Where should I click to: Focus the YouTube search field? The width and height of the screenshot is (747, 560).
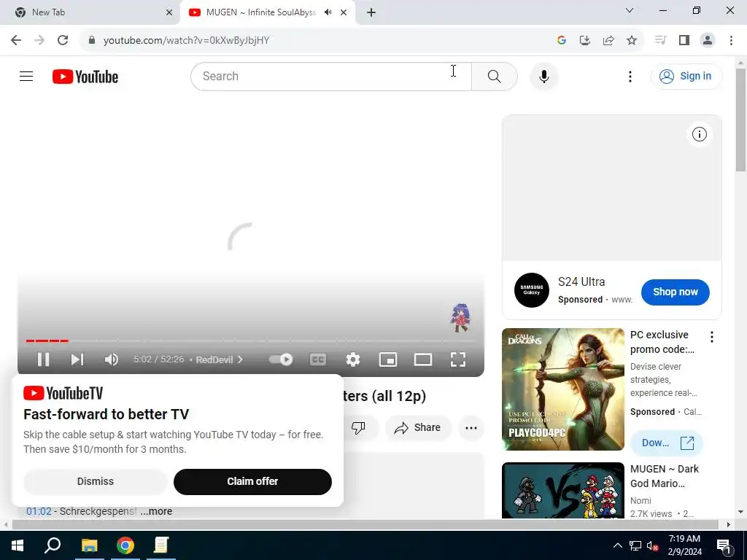click(x=331, y=76)
